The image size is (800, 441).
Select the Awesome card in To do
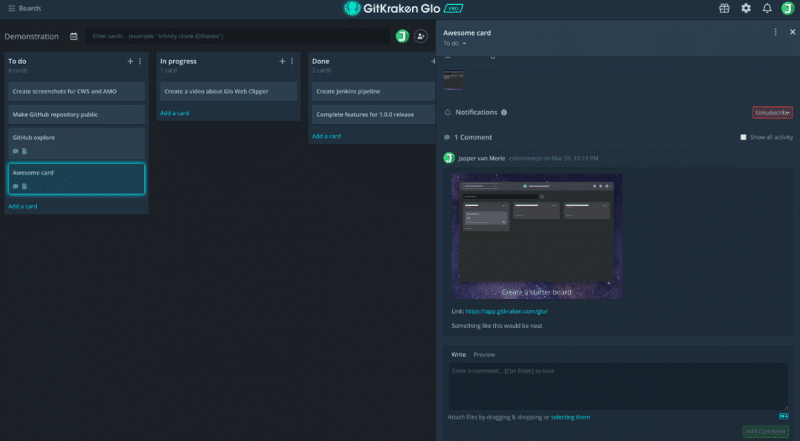[77, 179]
